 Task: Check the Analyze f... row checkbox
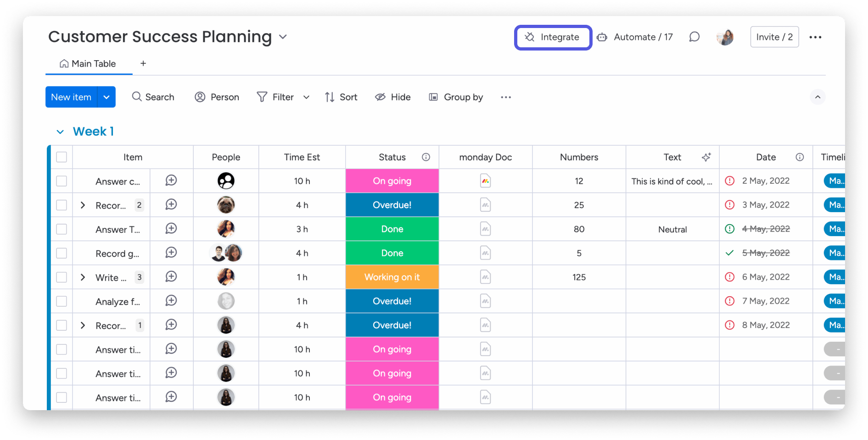62,301
